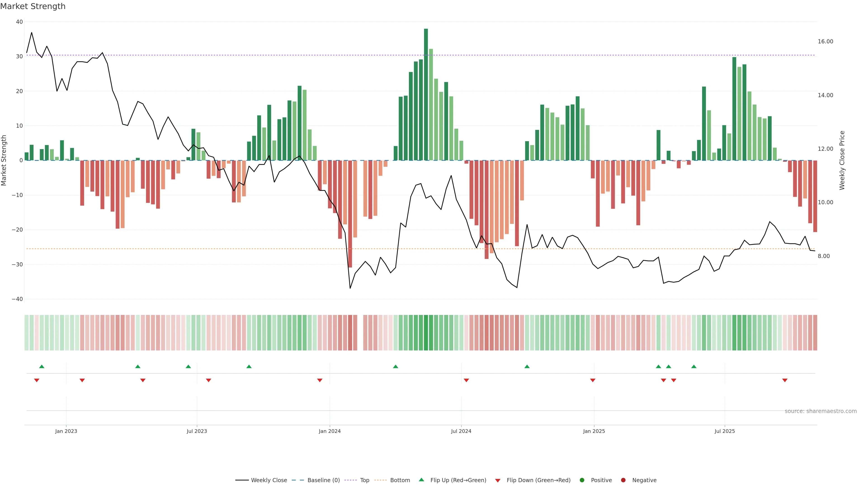Toggle Flip Up (Red→Green) in the legend
Viewport: 868px width, 488px height.
458,480
